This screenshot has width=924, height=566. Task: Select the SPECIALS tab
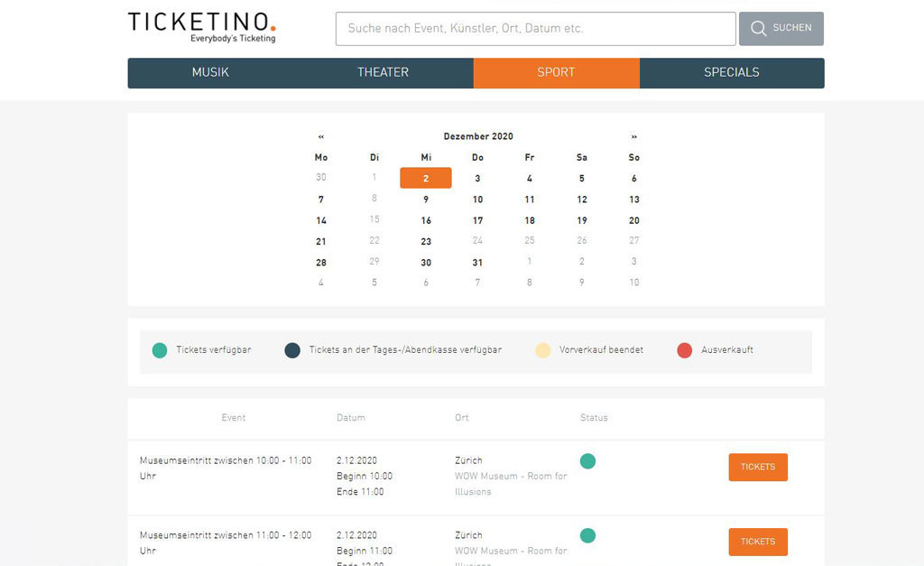point(732,72)
